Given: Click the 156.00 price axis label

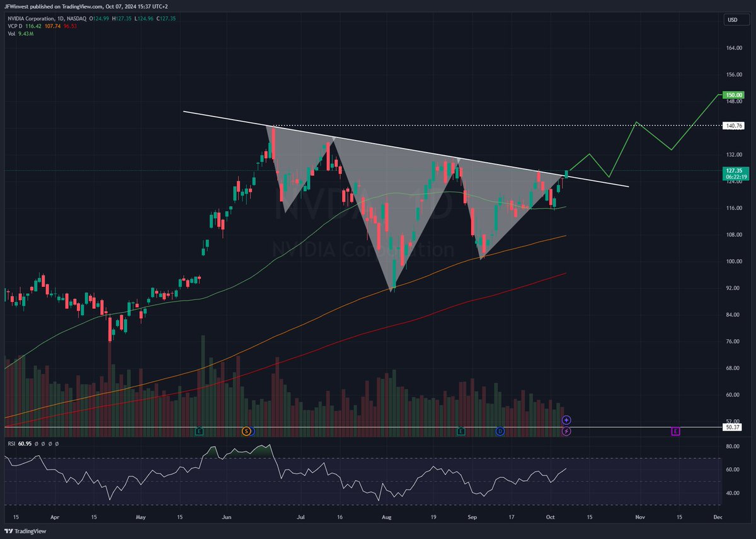Looking at the screenshot, I should coord(734,74).
